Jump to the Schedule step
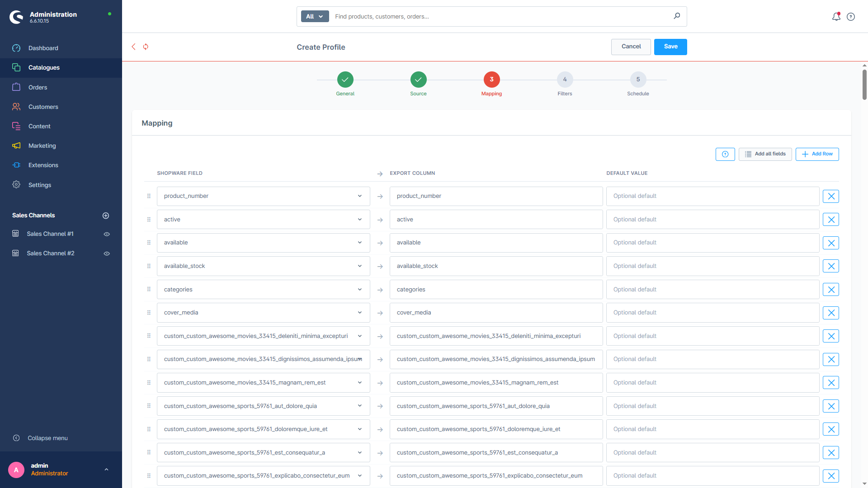The height and width of the screenshot is (488, 868). click(638, 80)
